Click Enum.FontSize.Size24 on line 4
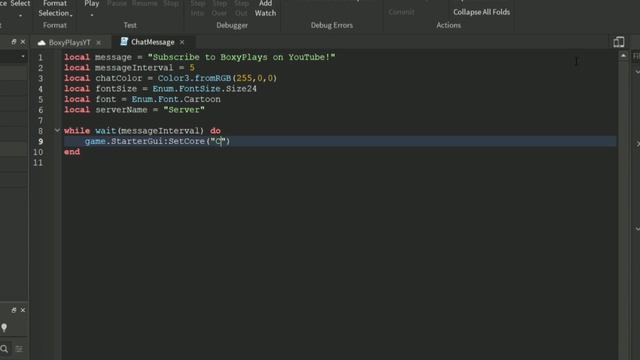 point(204,89)
